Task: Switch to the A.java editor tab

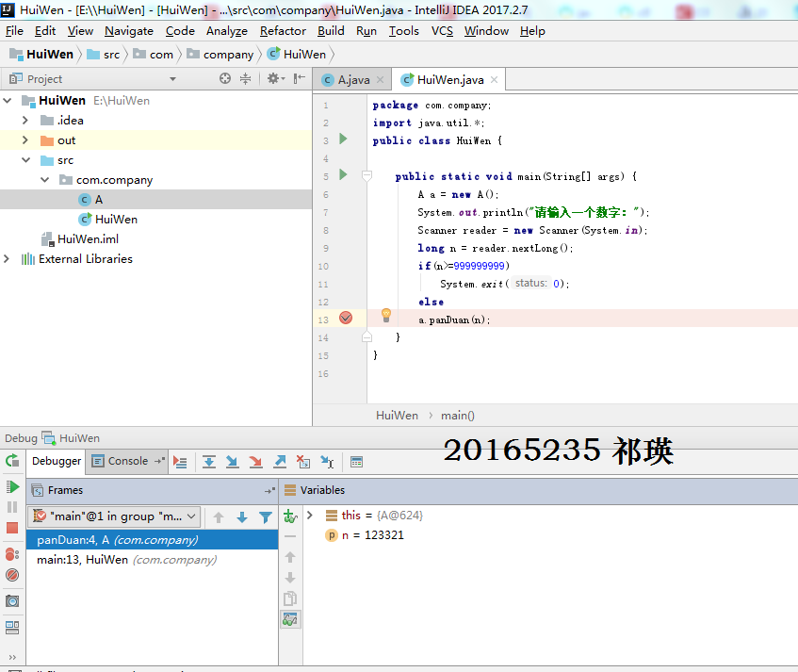Action: point(353,80)
